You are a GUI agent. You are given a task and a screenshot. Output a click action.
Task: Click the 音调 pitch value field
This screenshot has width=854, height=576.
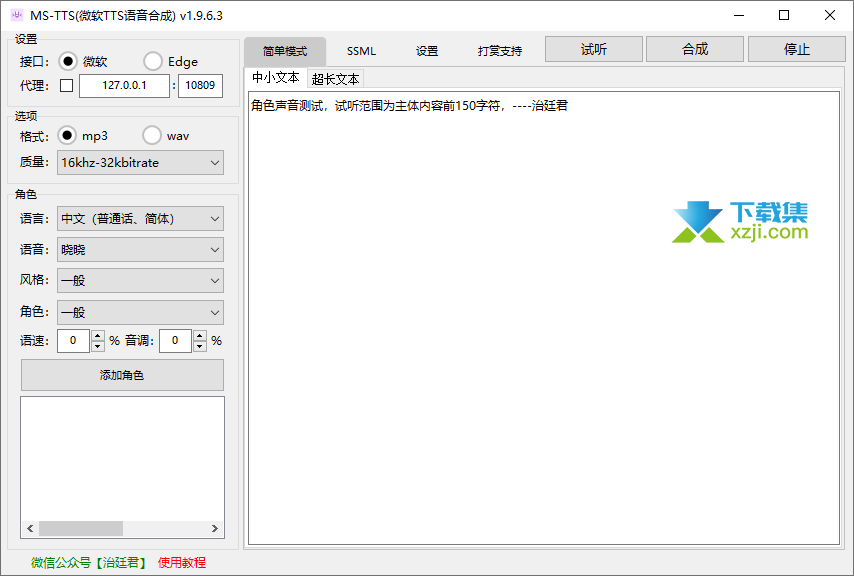point(175,341)
